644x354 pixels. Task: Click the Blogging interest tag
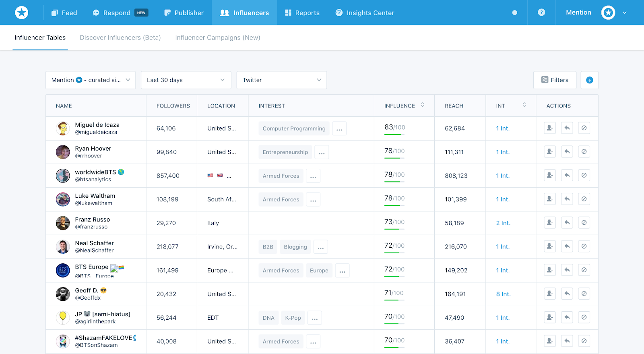pyautogui.click(x=295, y=247)
